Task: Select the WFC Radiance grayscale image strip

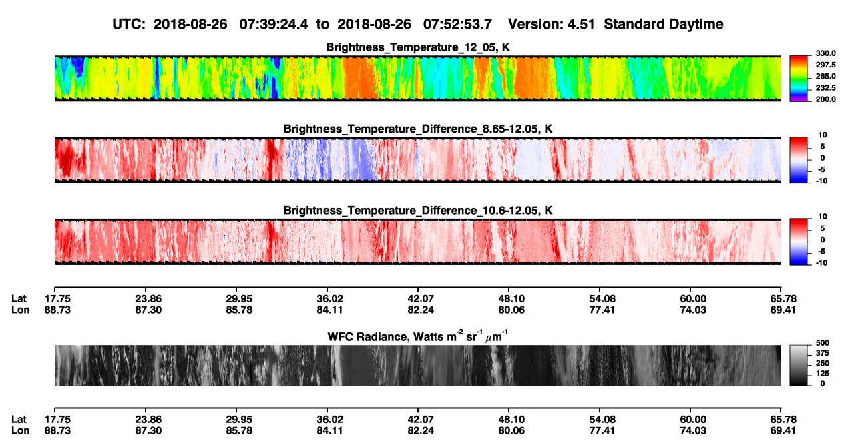Action: click(x=417, y=365)
